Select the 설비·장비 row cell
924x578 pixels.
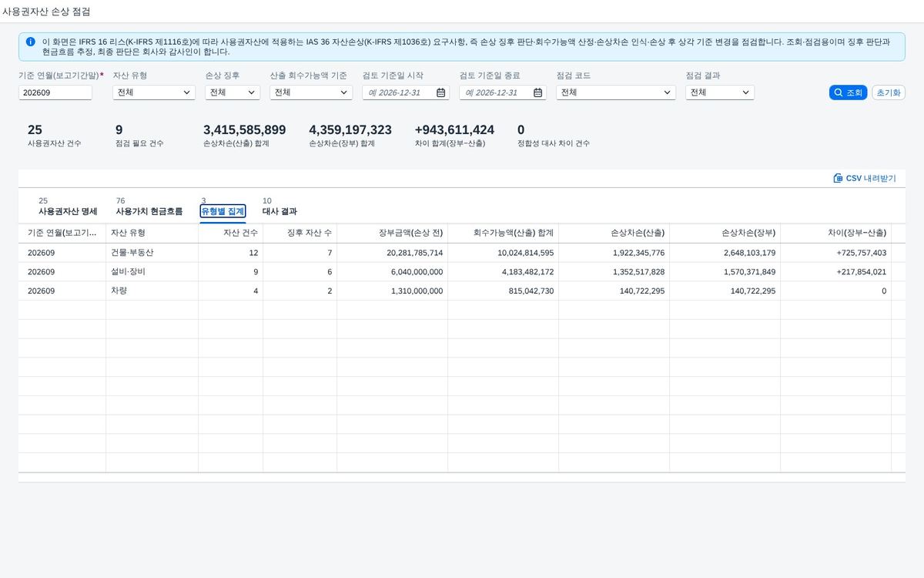[x=152, y=272]
